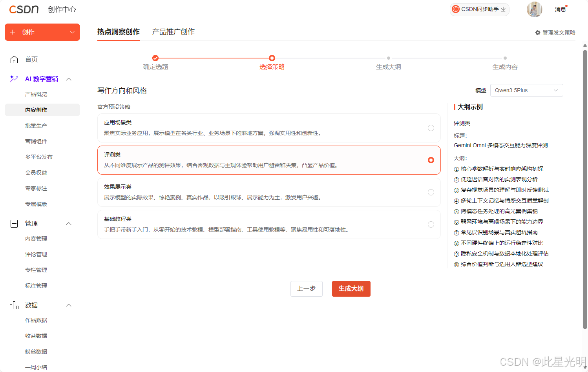Click the 生成大纲 button

(351, 289)
